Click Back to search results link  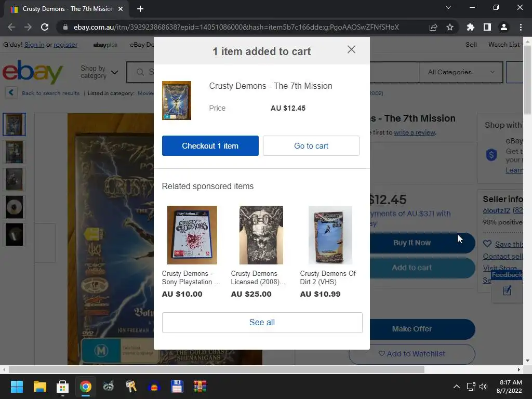click(x=50, y=93)
